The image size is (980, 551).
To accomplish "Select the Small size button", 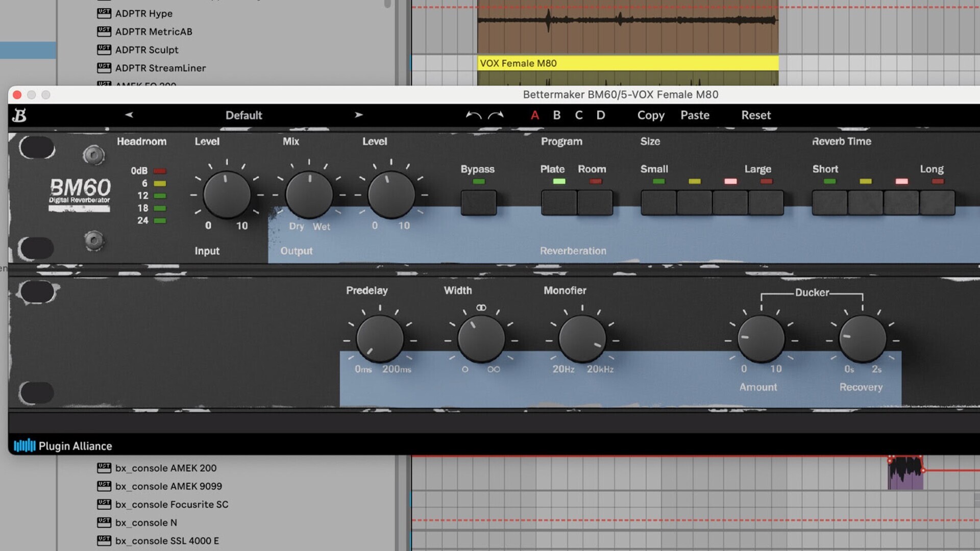I will point(658,203).
